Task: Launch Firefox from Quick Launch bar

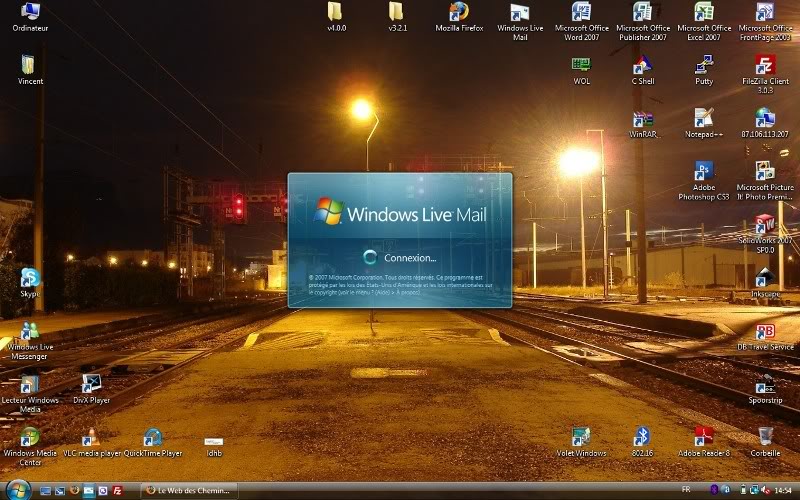Action: [x=74, y=490]
